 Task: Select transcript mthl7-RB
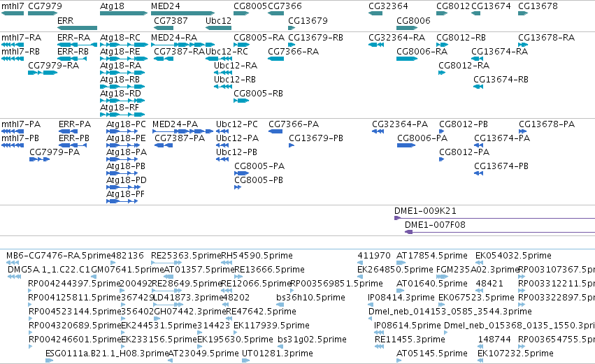[20, 52]
